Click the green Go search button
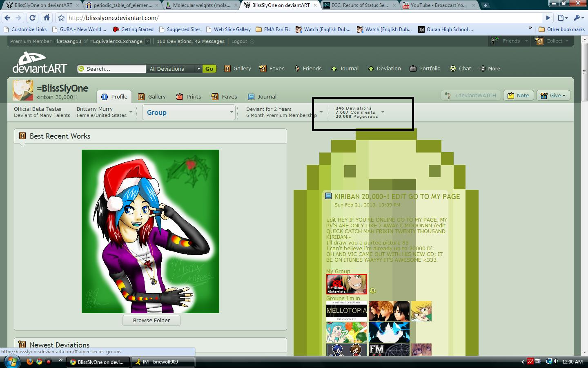588x368 pixels. tap(209, 69)
